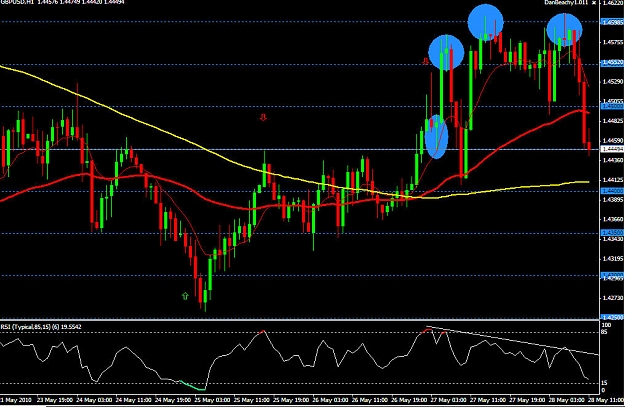The height and width of the screenshot is (407, 625).
Task: Click the 28 May 03:00 time axis label
Action: 566,400
